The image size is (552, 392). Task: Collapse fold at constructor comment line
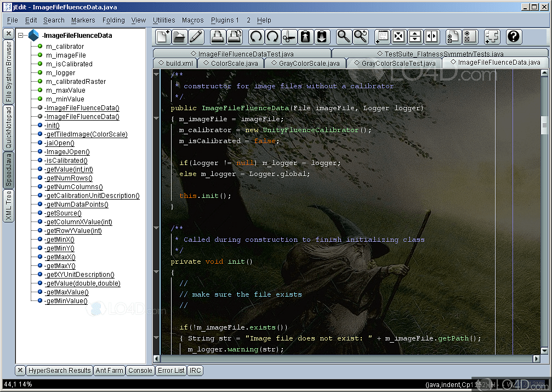[x=156, y=75]
